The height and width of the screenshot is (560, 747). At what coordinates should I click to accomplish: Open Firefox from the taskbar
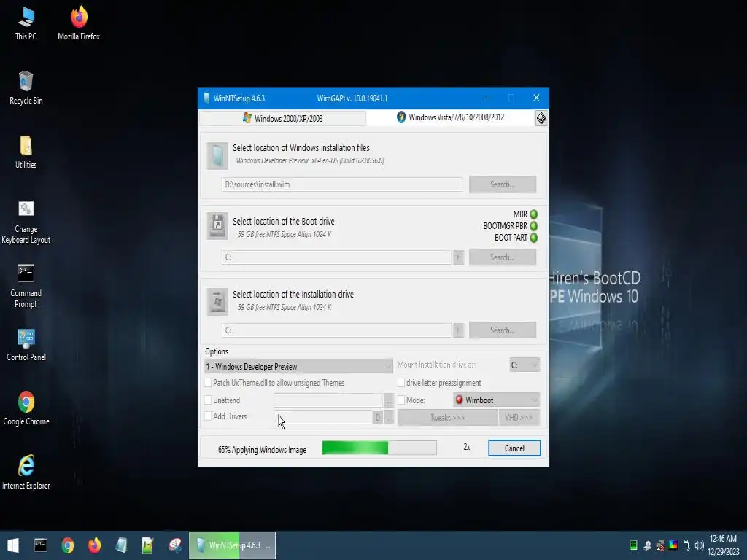click(x=94, y=545)
